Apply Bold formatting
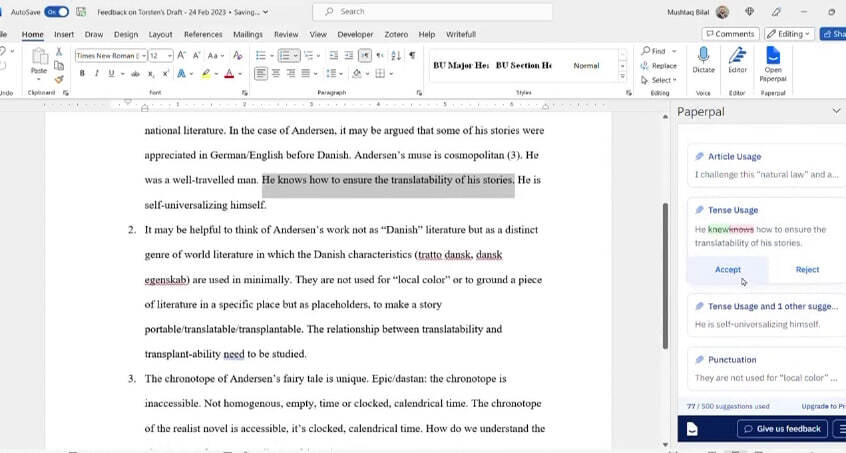Viewport: 846px width, 453px height. [x=82, y=73]
